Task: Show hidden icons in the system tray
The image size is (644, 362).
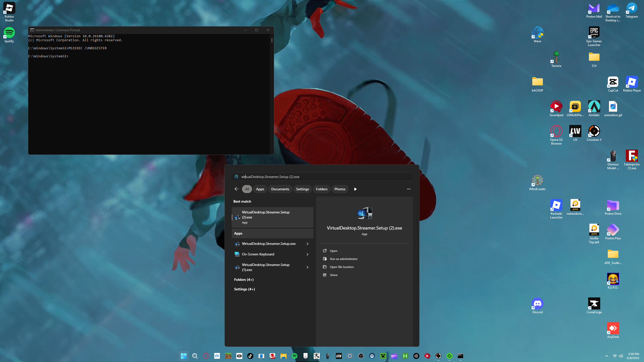Action: 607,356
